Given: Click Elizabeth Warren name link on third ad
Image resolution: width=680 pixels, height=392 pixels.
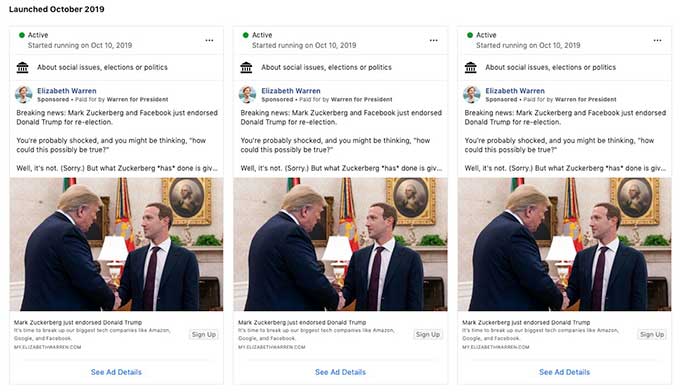Looking at the screenshot, I should [x=515, y=91].
